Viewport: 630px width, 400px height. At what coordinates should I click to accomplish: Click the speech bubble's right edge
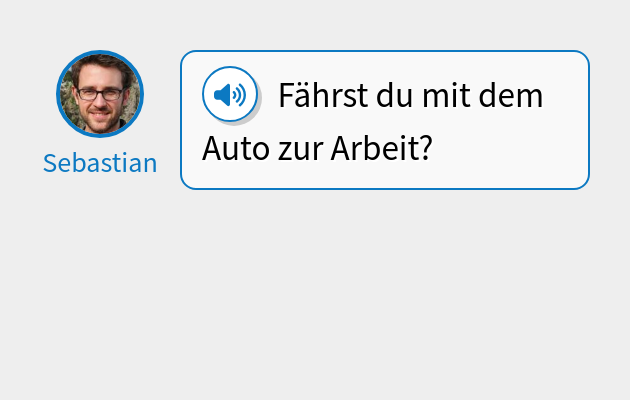[589, 120]
